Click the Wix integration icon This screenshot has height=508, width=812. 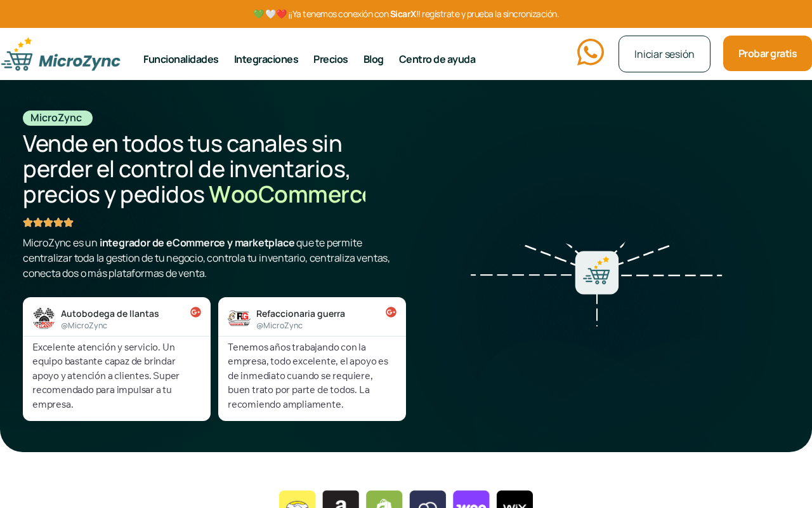pos(514,499)
